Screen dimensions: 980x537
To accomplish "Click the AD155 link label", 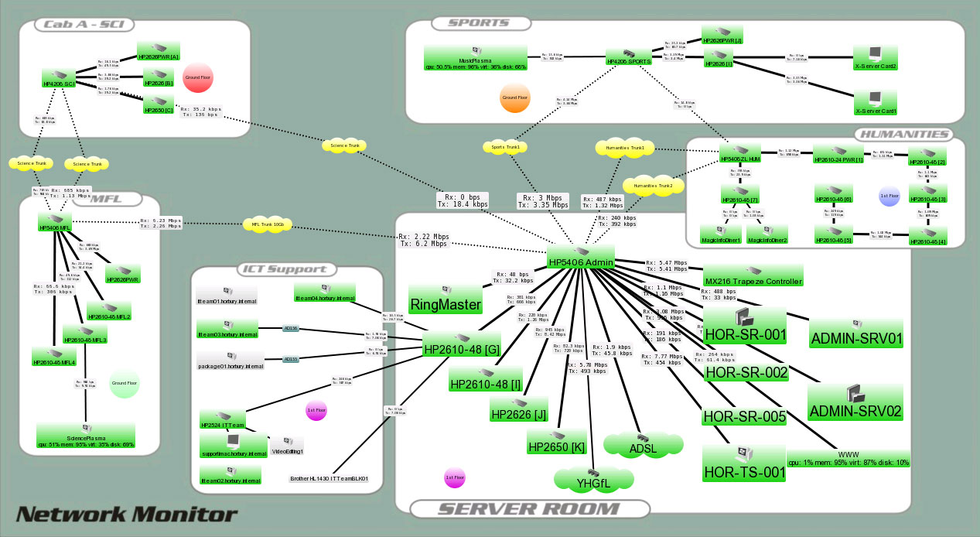I will 291,359.
